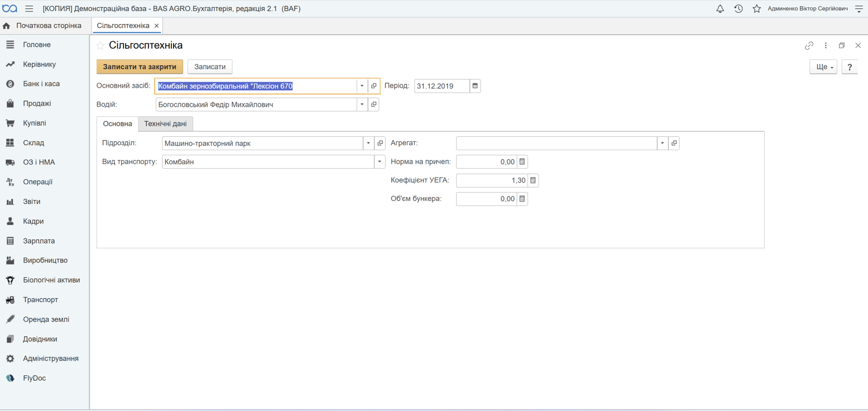Open settings lines icon beside user name
The image size is (868, 411).
pos(859,8)
